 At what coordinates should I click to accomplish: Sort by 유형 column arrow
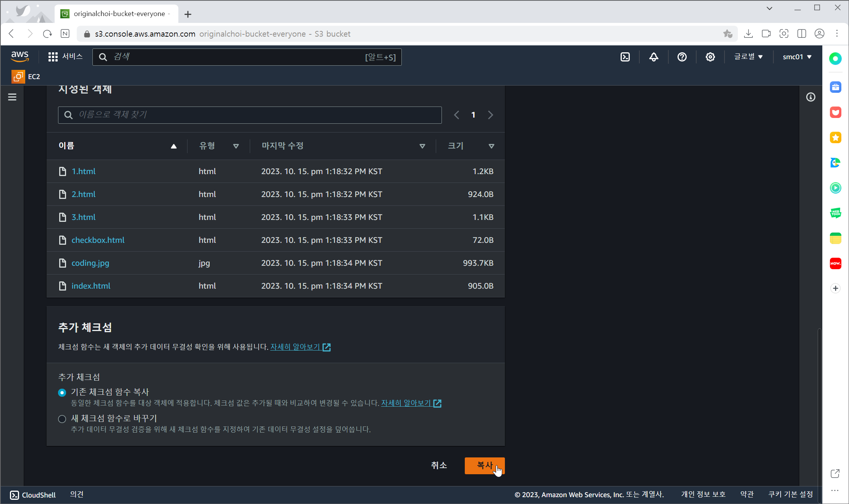[236, 146]
